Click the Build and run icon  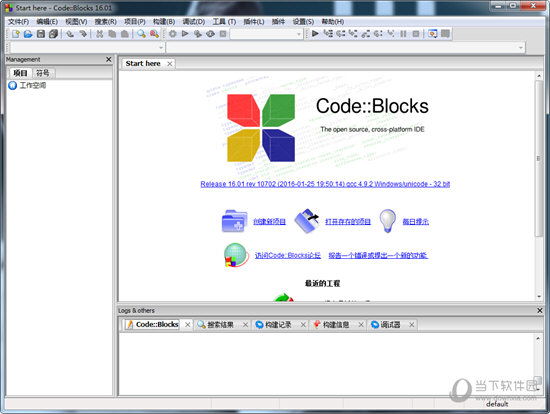[x=198, y=34]
